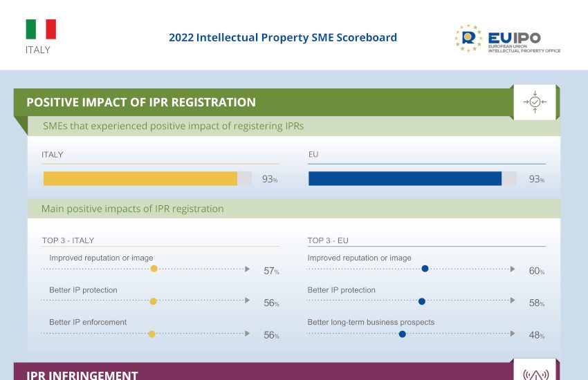Click blue dot on EU's Better IP protection row

click(421, 301)
